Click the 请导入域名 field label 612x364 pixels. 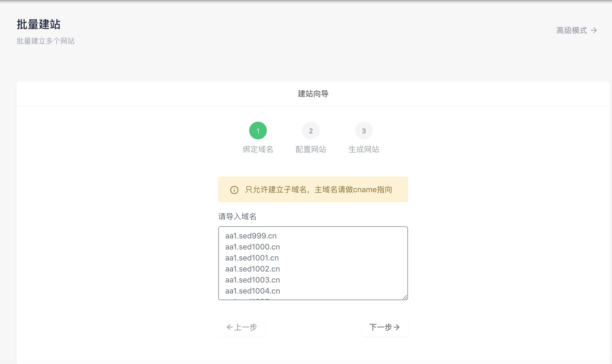click(x=237, y=216)
